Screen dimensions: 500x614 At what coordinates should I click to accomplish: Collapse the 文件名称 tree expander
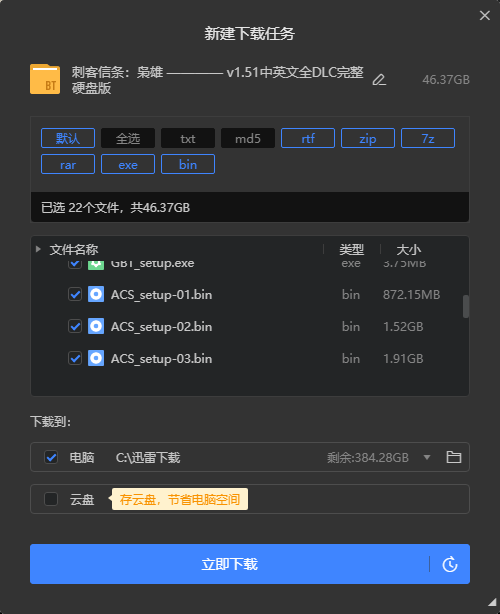pyautogui.click(x=38, y=249)
